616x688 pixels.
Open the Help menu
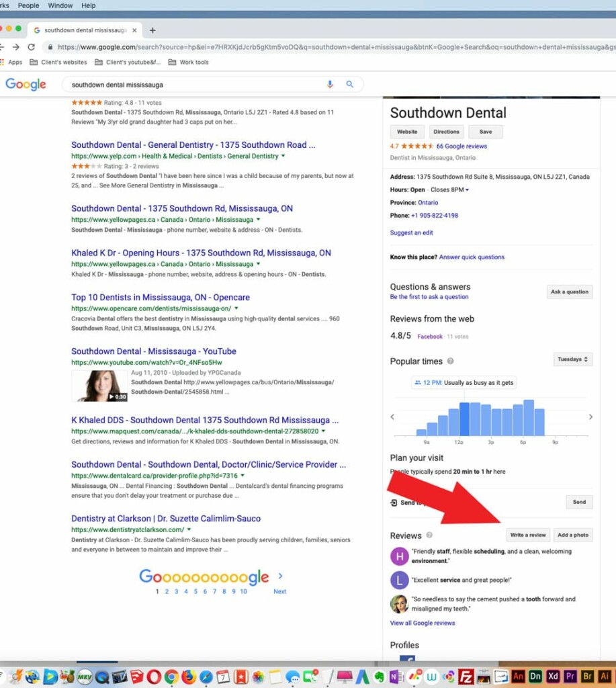click(x=88, y=5)
